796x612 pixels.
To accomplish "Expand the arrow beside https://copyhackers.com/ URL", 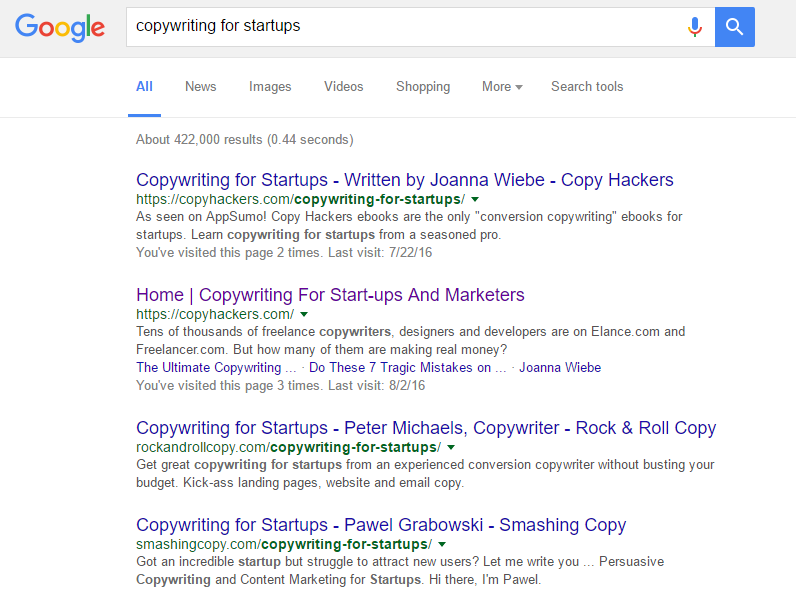I will (x=304, y=315).
